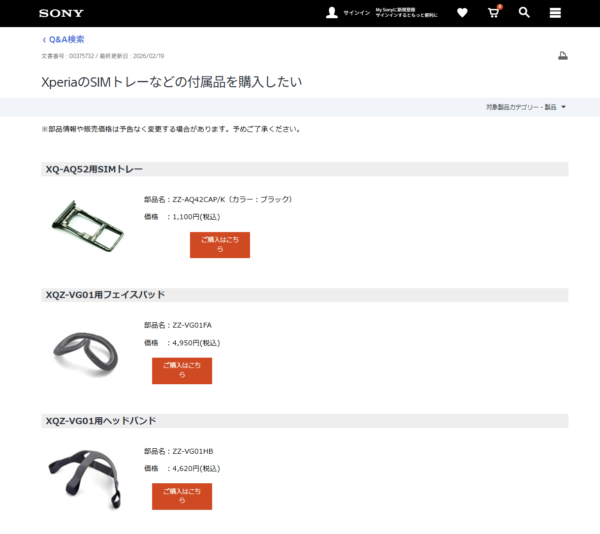Expand the 対象製品カテゴリー・製品 dropdown

point(525,107)
